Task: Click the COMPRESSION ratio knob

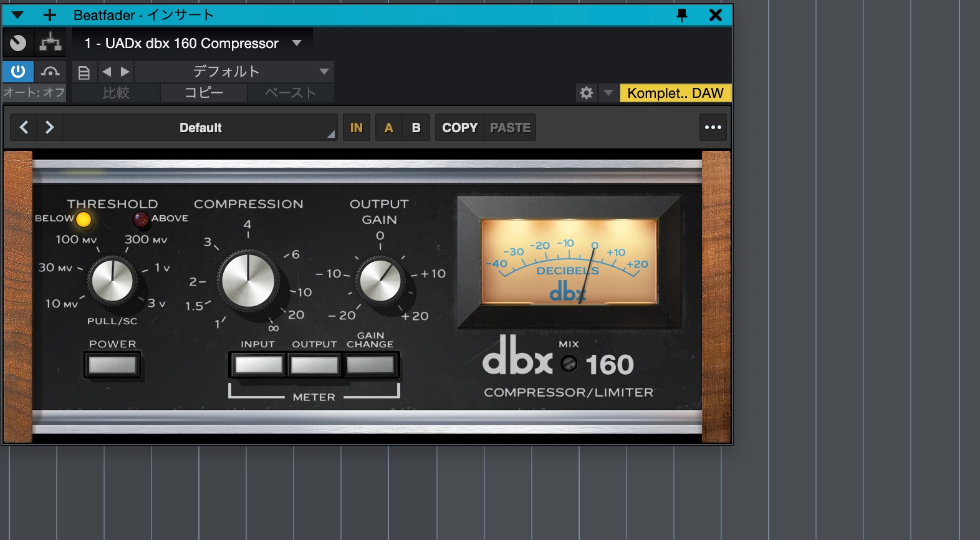Action: tap(248, 280)
